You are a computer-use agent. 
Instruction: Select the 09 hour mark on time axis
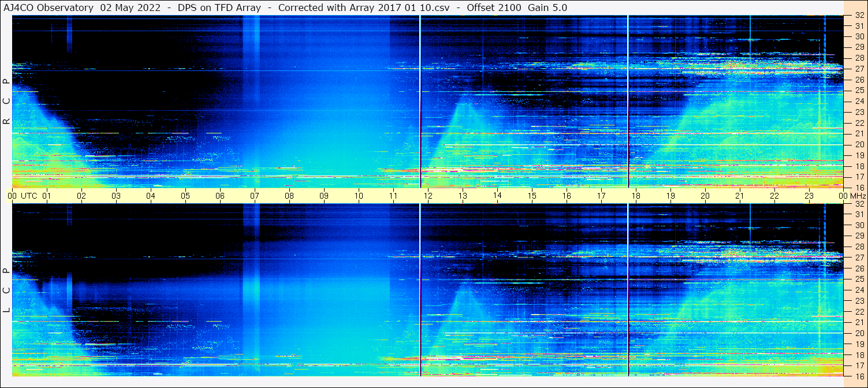click(324, 196)
